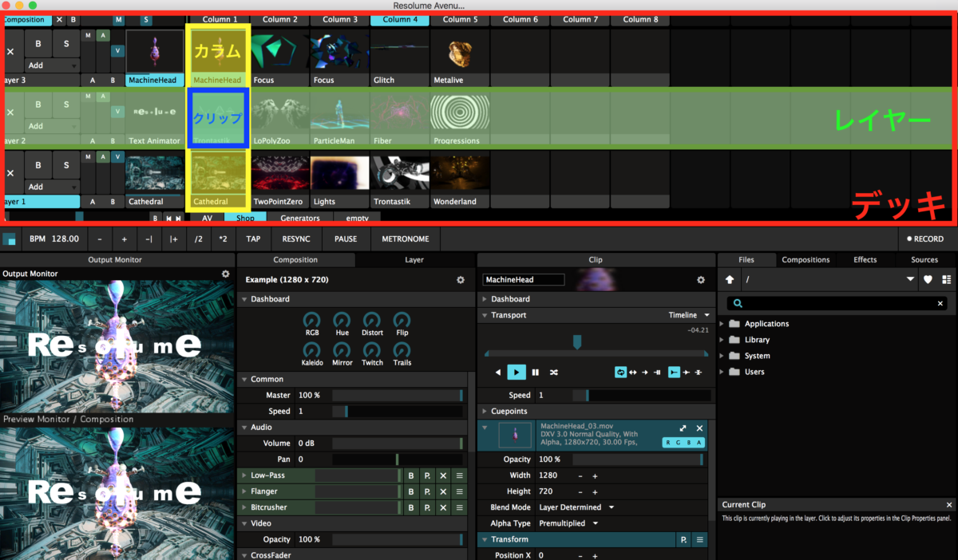Open the Timeline transport mode dropdown

[x=689, y=315]
